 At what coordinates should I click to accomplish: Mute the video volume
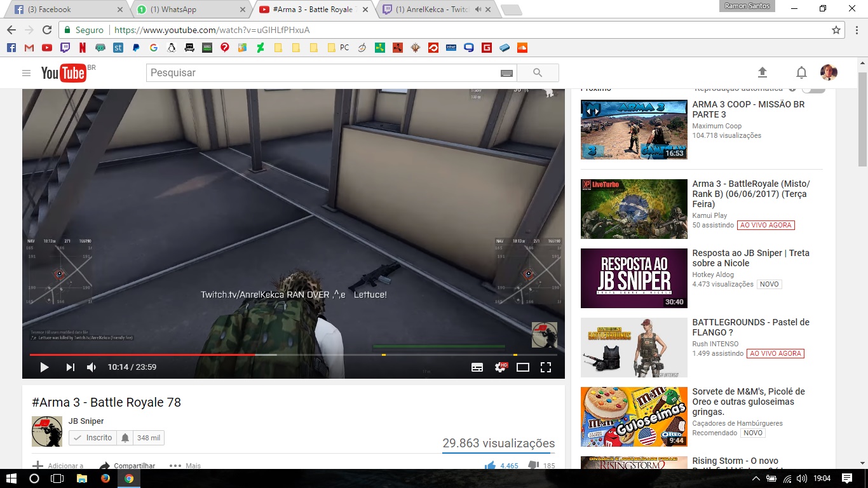click(92, 367)
